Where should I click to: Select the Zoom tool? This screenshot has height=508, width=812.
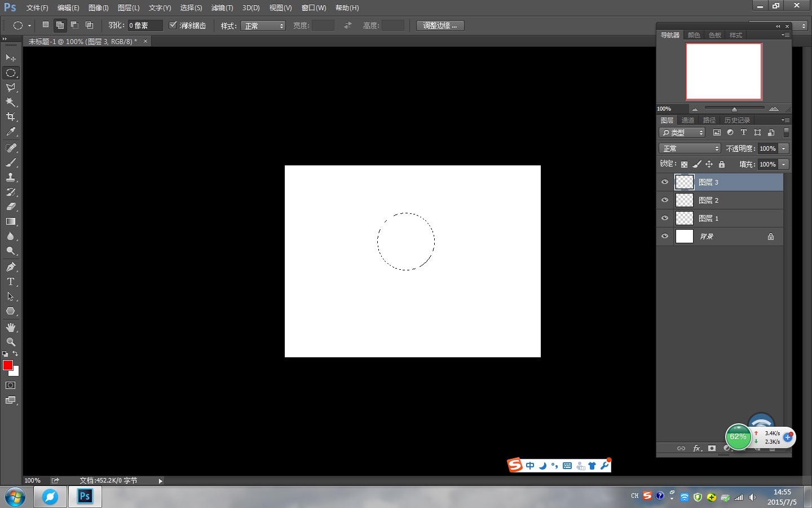point(11,342)
